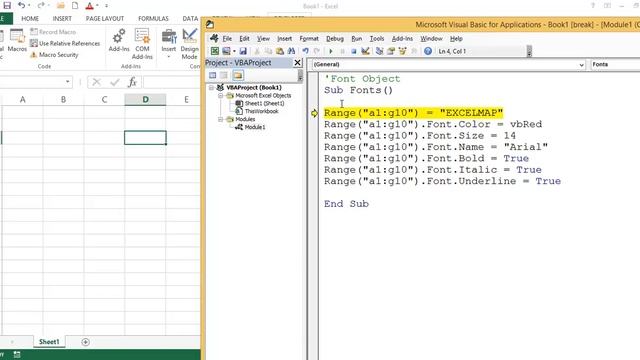Stop execution with the Reset square icon

(x=353, y=51)
